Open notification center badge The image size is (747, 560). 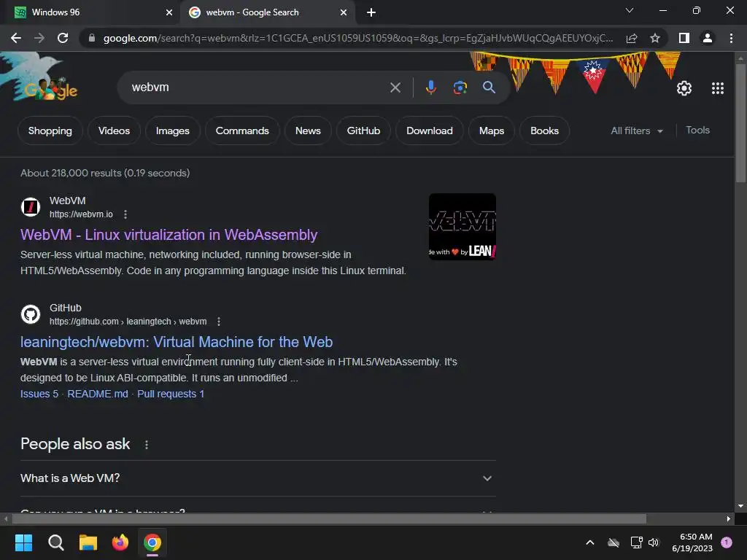(x=727, y=542)
